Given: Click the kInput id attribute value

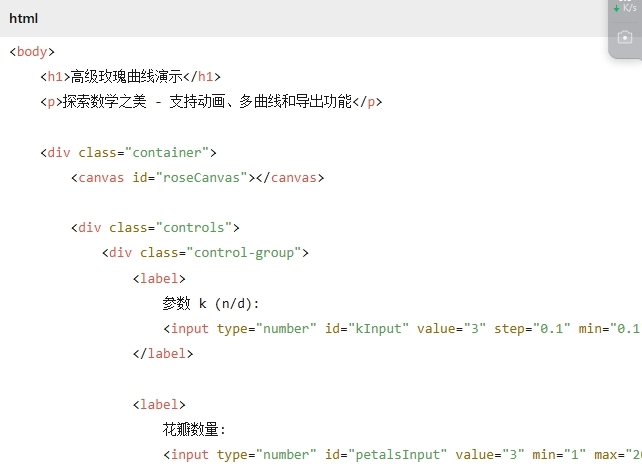Looking at the screenshot, I should click(x=378, y=329).
